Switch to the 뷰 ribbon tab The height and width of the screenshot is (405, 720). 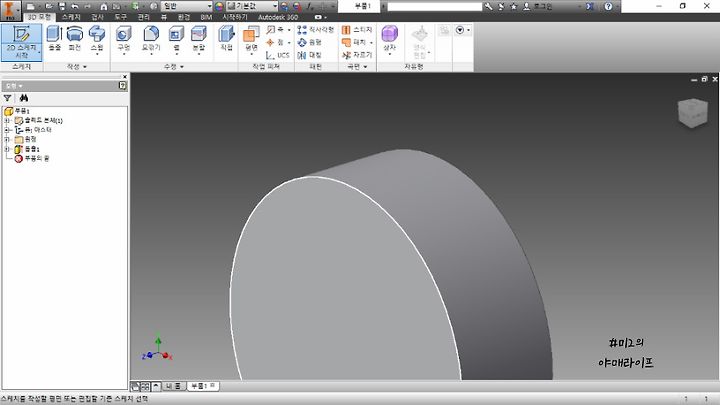tap(164, 17)
